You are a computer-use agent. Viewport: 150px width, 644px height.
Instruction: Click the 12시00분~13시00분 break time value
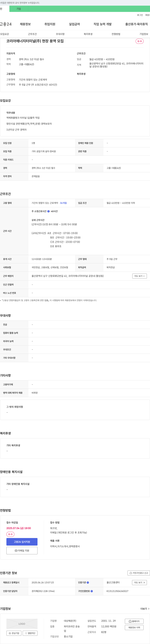tap(42, 259)
